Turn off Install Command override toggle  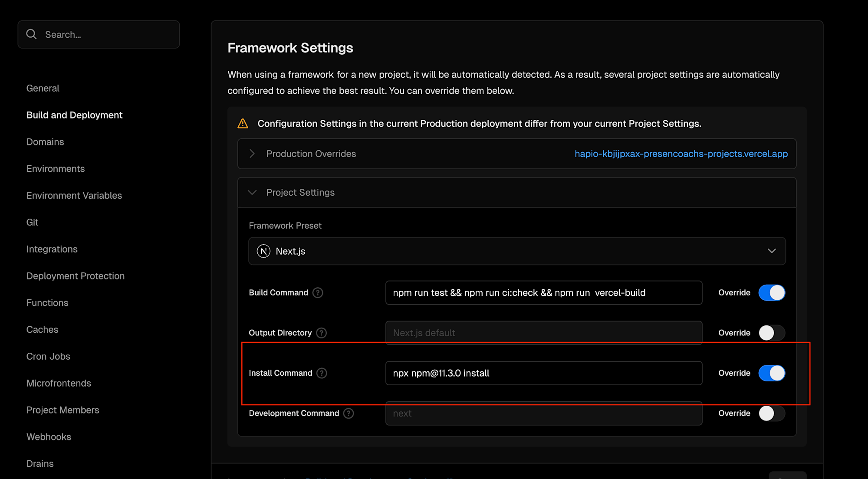pos(772,373)
